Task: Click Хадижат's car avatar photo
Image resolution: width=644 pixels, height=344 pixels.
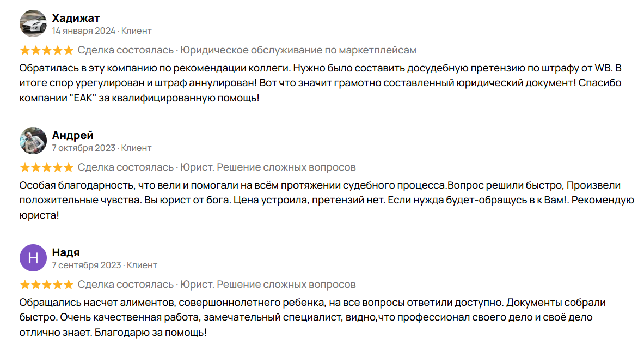Action: [33, 23]
